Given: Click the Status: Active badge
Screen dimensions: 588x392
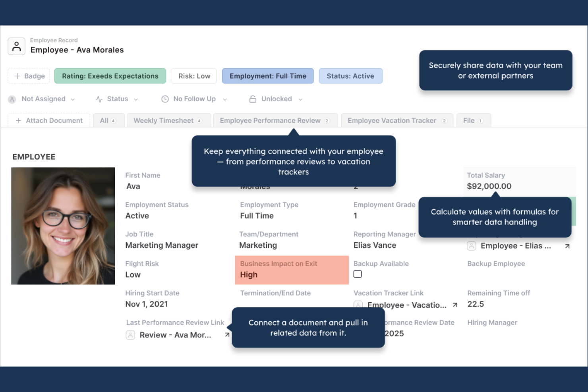Looking at the screenshot, I should [350, 76].
